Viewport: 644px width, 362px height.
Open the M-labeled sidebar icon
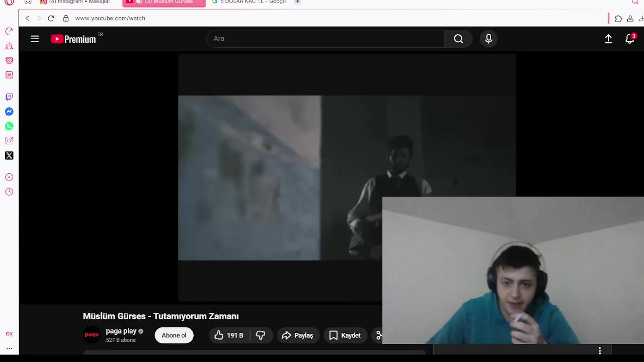point(9,75)
